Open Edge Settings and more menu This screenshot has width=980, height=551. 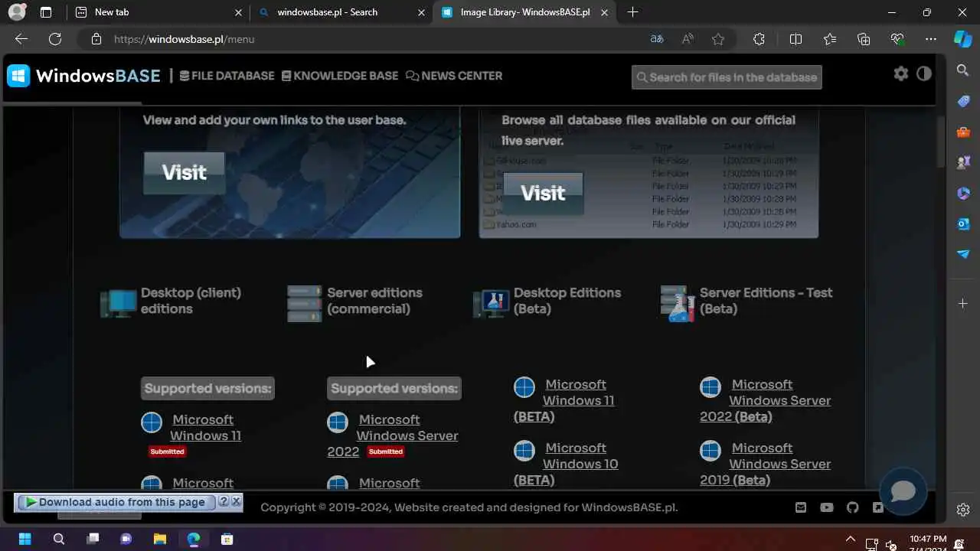(931, 39)
